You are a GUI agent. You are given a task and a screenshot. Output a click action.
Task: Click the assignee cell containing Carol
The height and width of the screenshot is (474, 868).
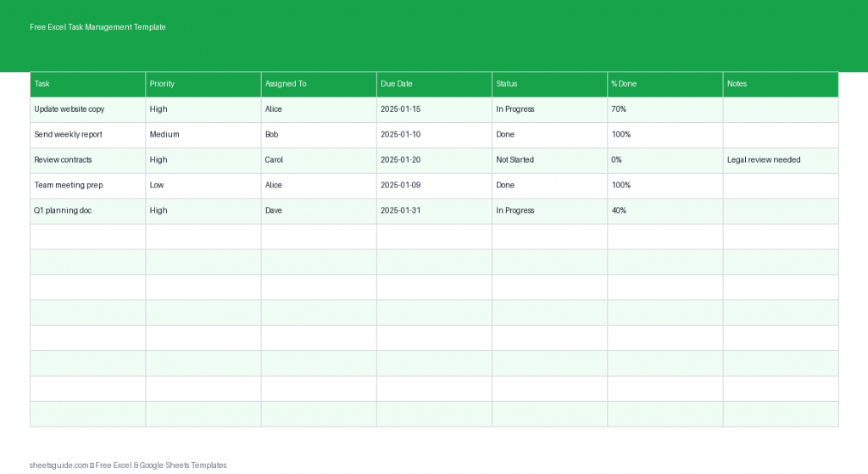pyautogui.click(x=318, y=160)
